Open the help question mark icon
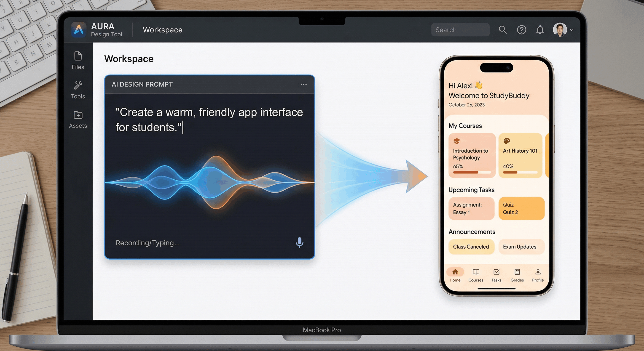 [x=521, y=30]
